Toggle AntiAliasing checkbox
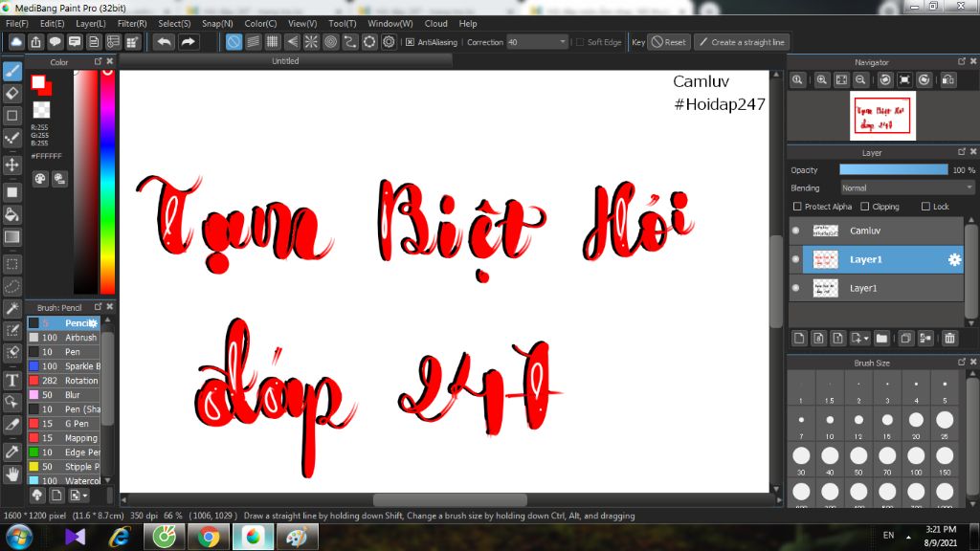Screen dimensions: 980x551 click(x=410, y=42)
